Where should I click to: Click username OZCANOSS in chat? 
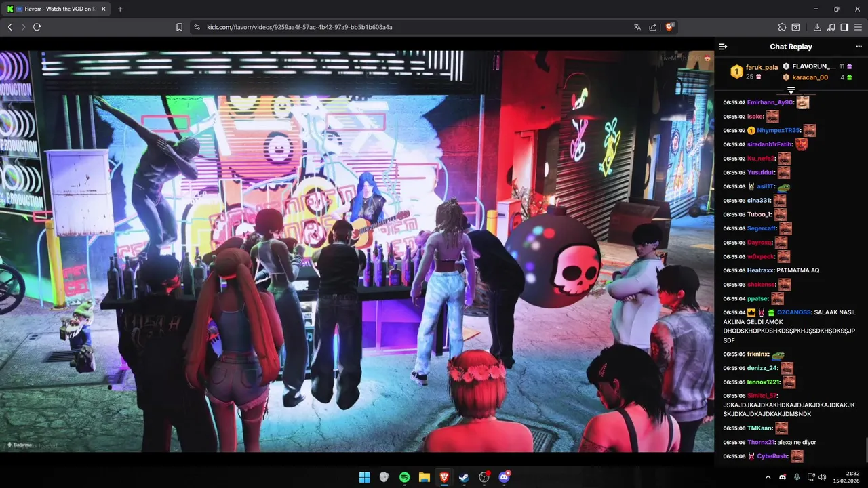[x=793, y=312]
